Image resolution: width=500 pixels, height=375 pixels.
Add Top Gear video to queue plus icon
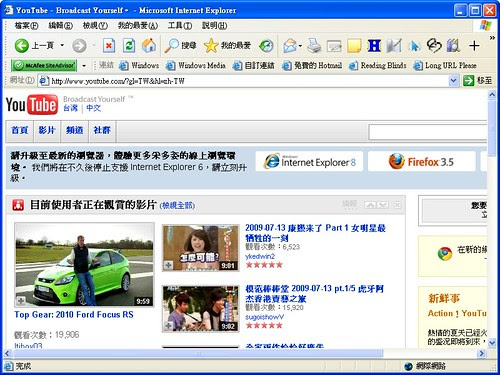tap(21, 301)
